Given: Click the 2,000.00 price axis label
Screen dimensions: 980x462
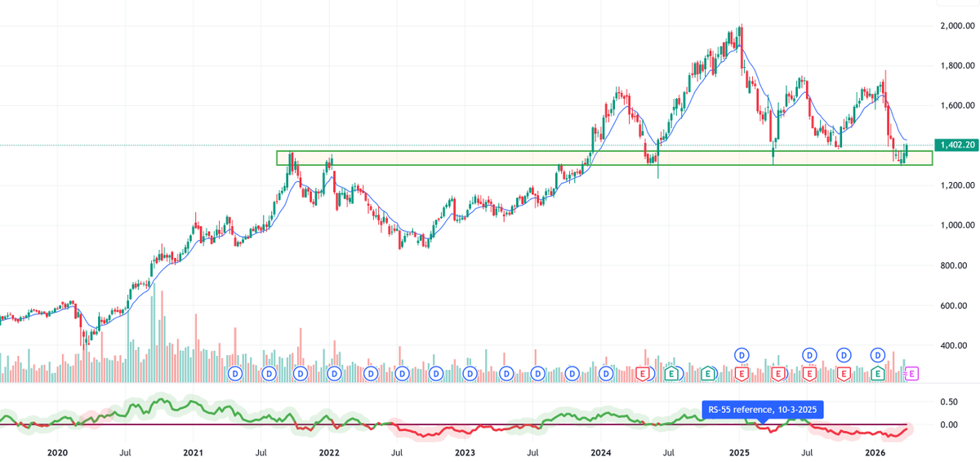Looking at the screenshot, I should click(x=959, y=25).
